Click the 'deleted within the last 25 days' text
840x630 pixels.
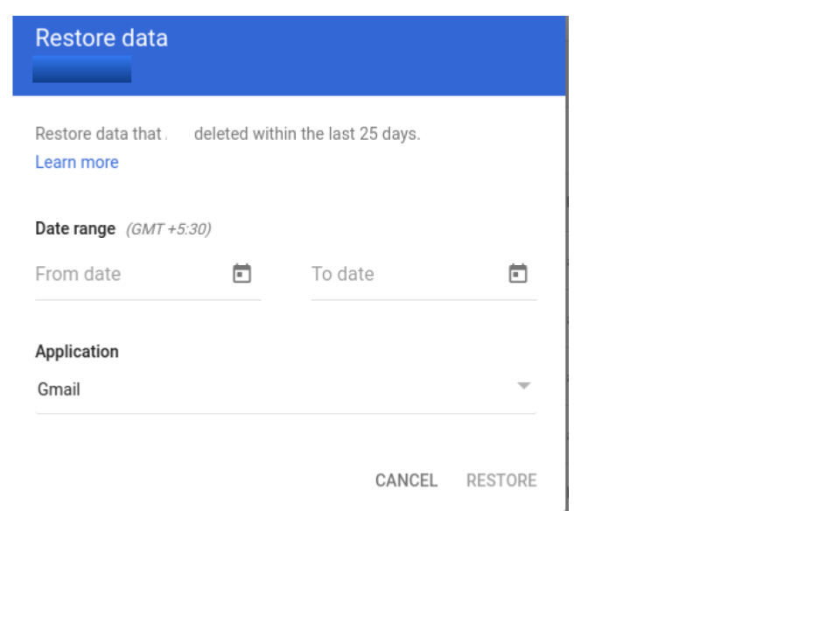[x=307, y=134]
